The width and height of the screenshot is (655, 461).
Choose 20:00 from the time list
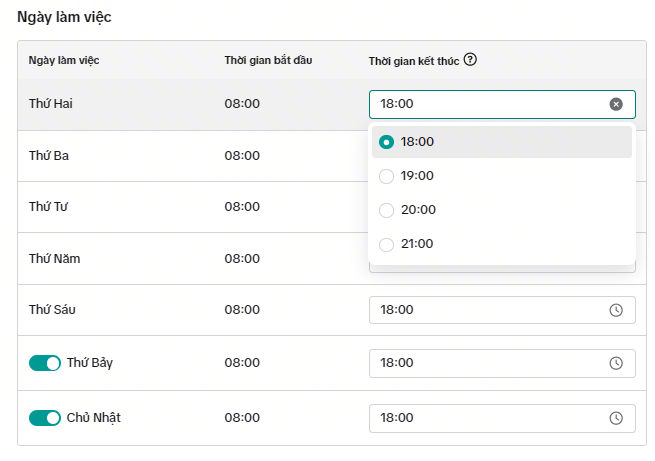point(417,210)
